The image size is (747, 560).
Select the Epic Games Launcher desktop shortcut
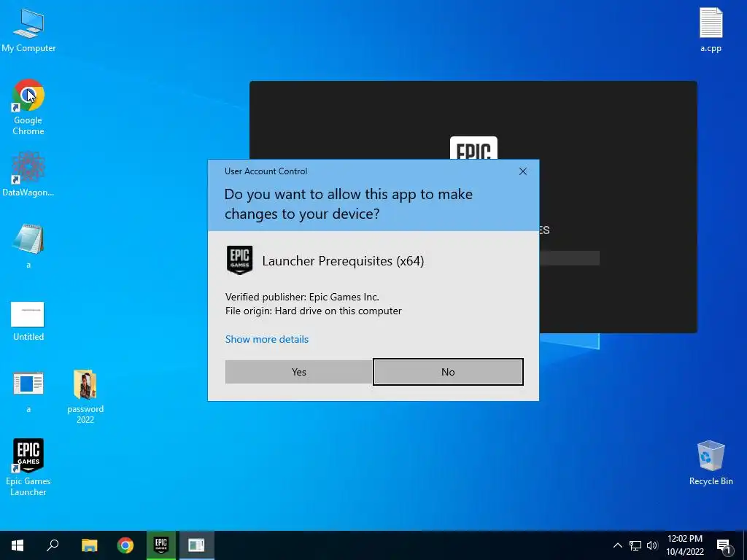[28, 467]
